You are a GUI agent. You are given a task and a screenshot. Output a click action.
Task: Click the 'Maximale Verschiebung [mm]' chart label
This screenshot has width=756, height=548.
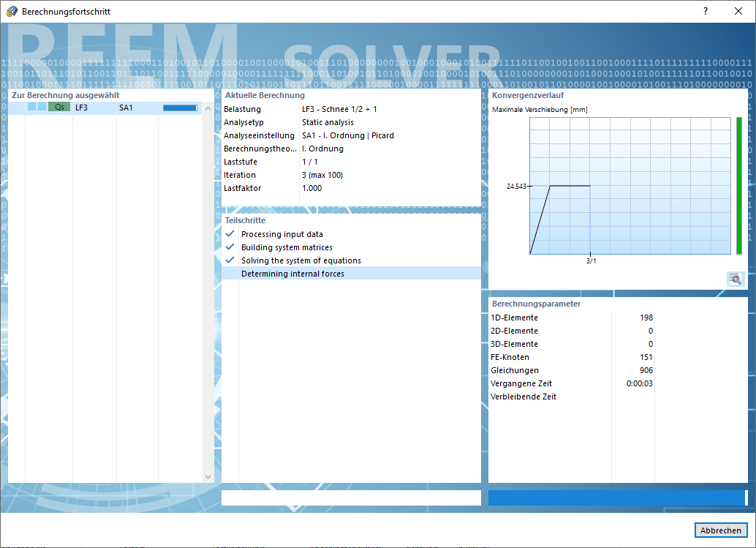[x=540, y=110]
